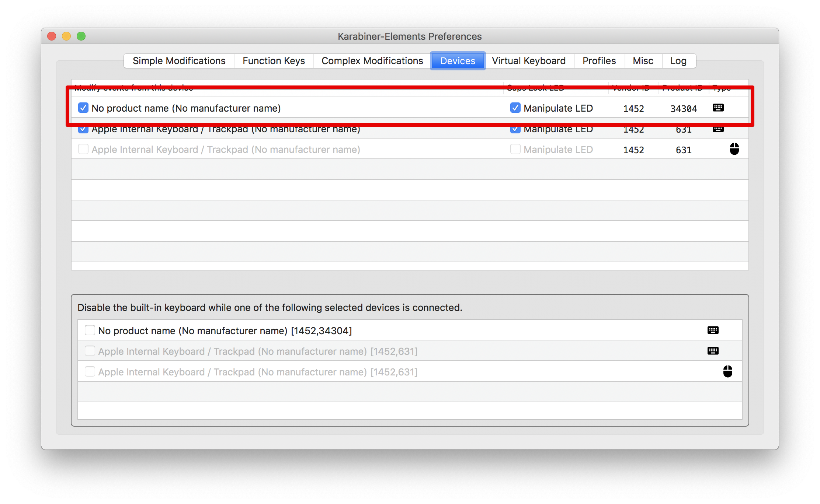Toggle Manipulate LED for product 34304
Screen dimensions: 820x504
tap(515, 108)
